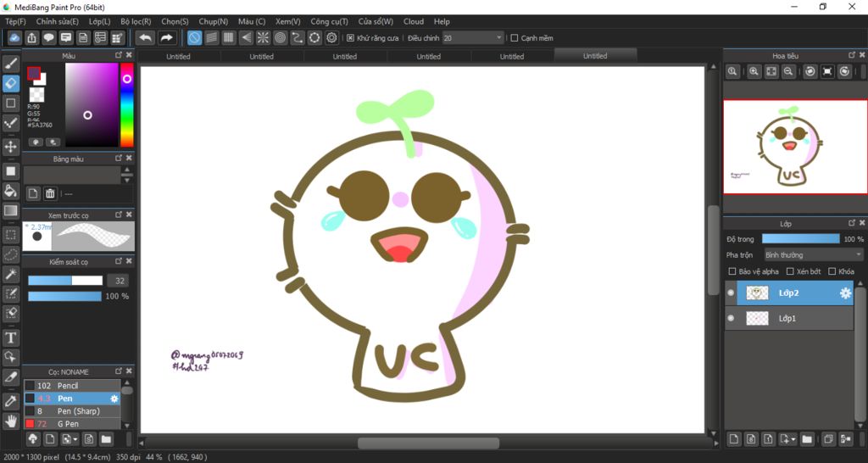
Task: Turn off snap guide
Action: pos(194,37)
